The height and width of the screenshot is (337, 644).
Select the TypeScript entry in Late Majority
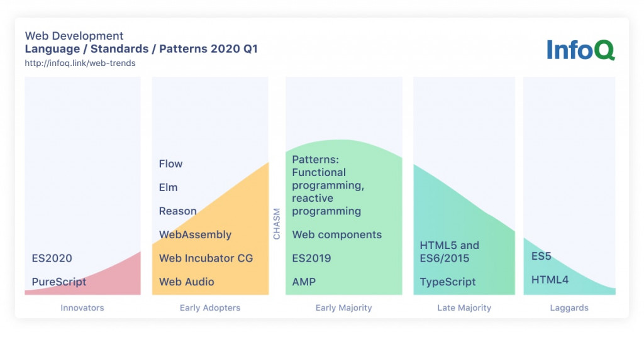(448, 282)
